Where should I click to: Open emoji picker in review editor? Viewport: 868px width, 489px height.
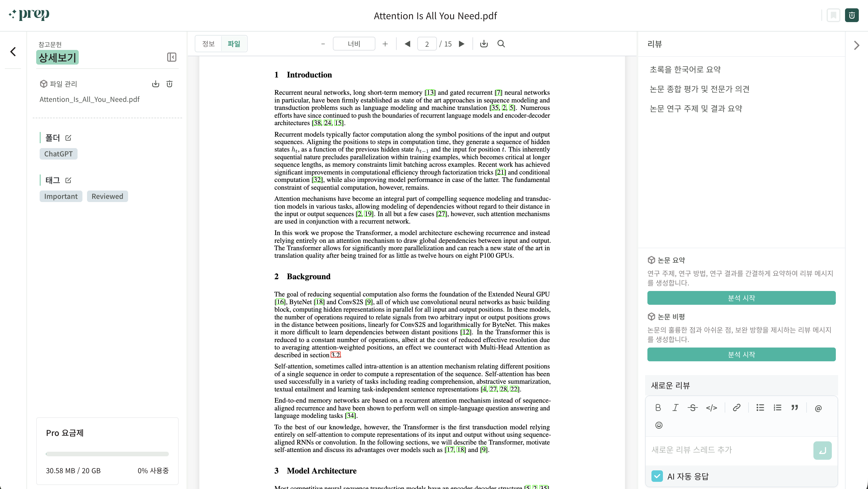659,425
